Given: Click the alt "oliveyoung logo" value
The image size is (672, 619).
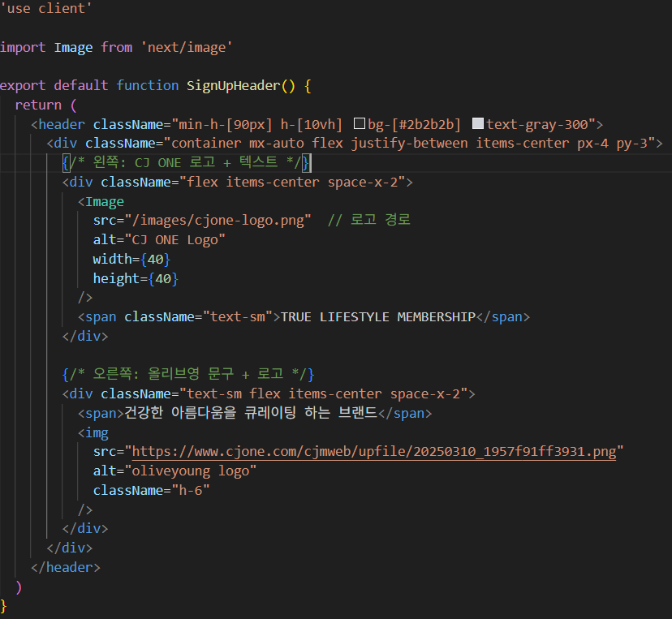Looking at the screenshot, I should tap(190, 471).
